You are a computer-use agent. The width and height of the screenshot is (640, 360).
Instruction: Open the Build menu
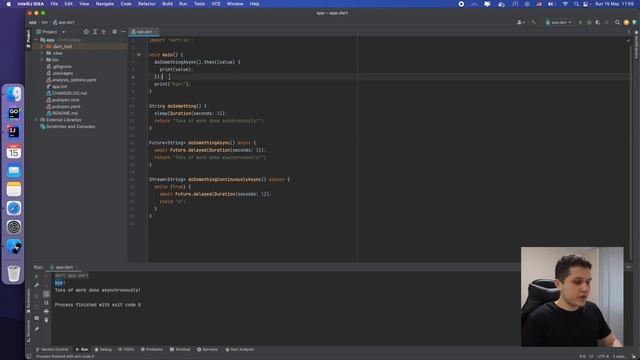(x=167, y=4)
